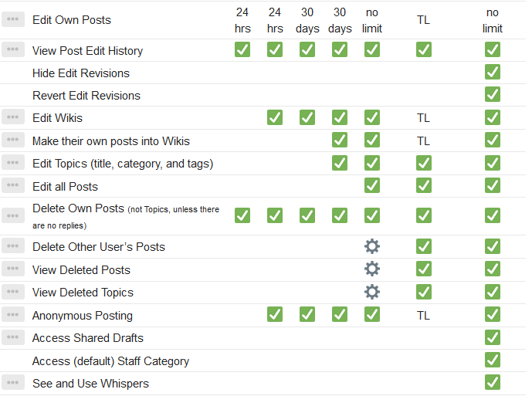Click the gear icon in View Deleted Topics row

point(372,292)
